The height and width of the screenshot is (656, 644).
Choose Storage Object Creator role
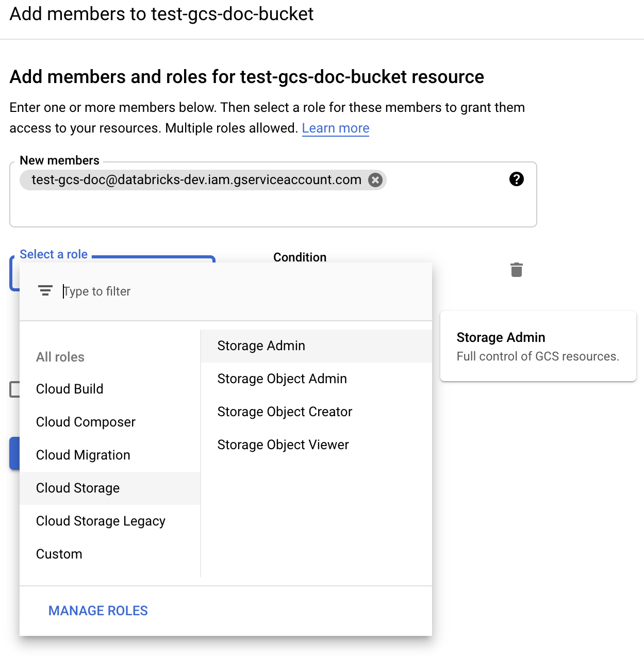pyautogui.click(x=285, y=412)
